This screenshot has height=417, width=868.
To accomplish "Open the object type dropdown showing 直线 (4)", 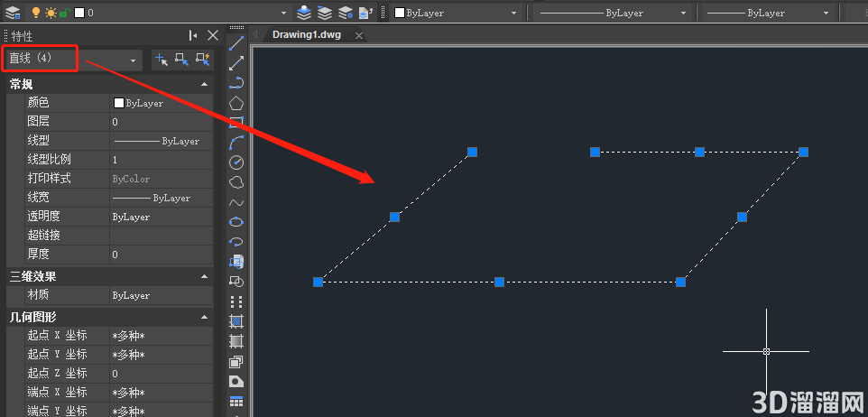I will point(73,60).
